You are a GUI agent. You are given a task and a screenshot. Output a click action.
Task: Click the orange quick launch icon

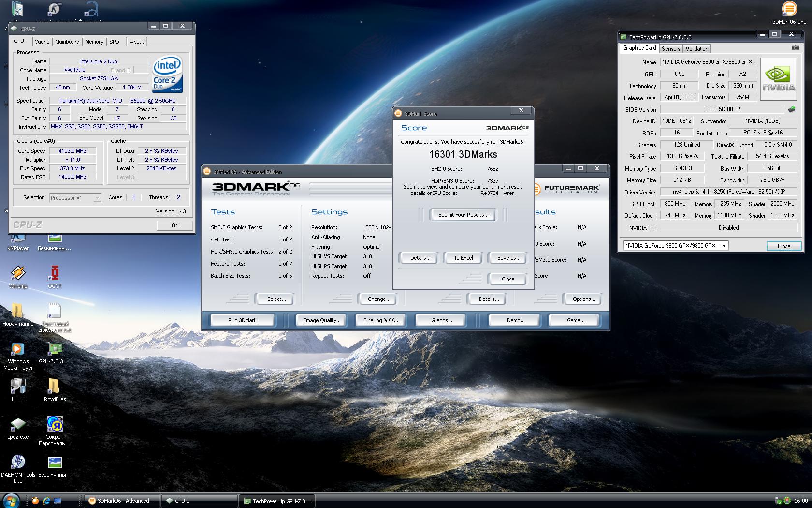35,501
